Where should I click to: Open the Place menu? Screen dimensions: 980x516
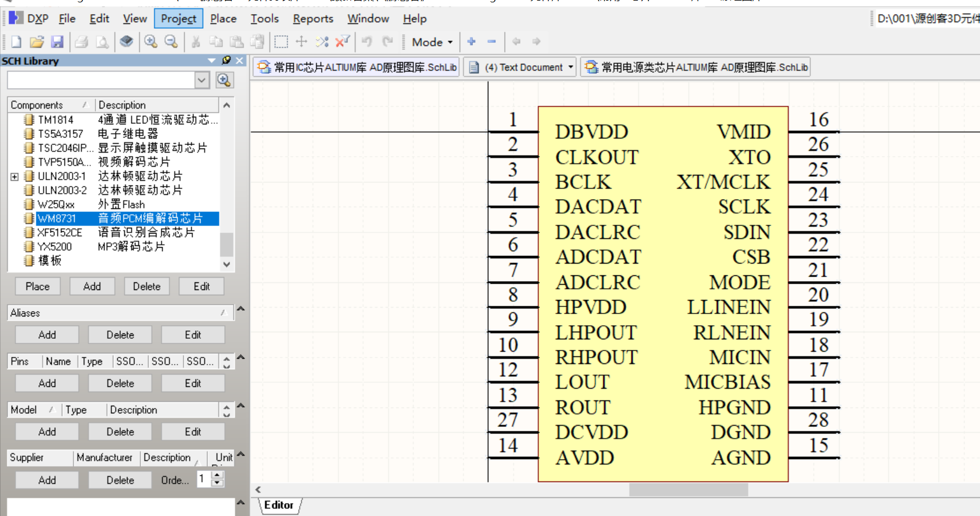[223, 19]
